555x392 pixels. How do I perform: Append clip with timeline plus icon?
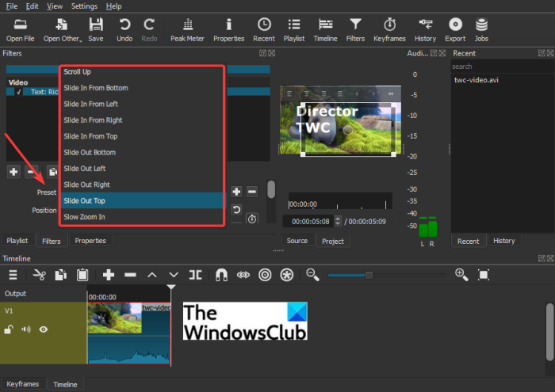pos(109,275)
